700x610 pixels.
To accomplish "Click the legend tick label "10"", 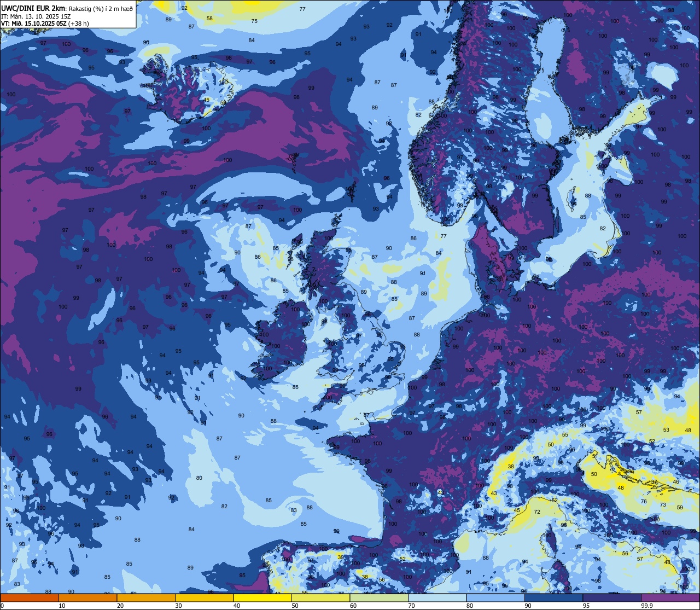I will click(x=62, y=606).
